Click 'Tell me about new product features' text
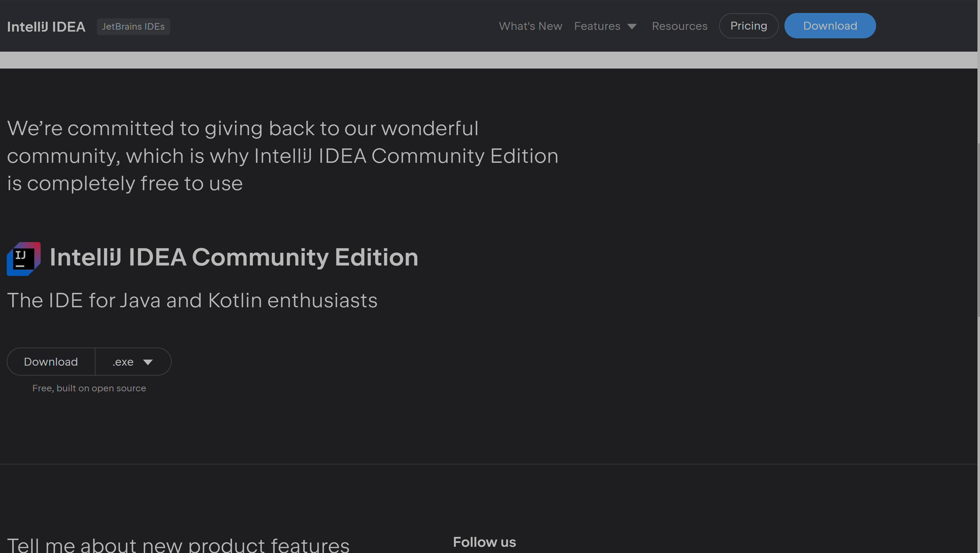This screenshot has width=980, height=553. point(178,546)
